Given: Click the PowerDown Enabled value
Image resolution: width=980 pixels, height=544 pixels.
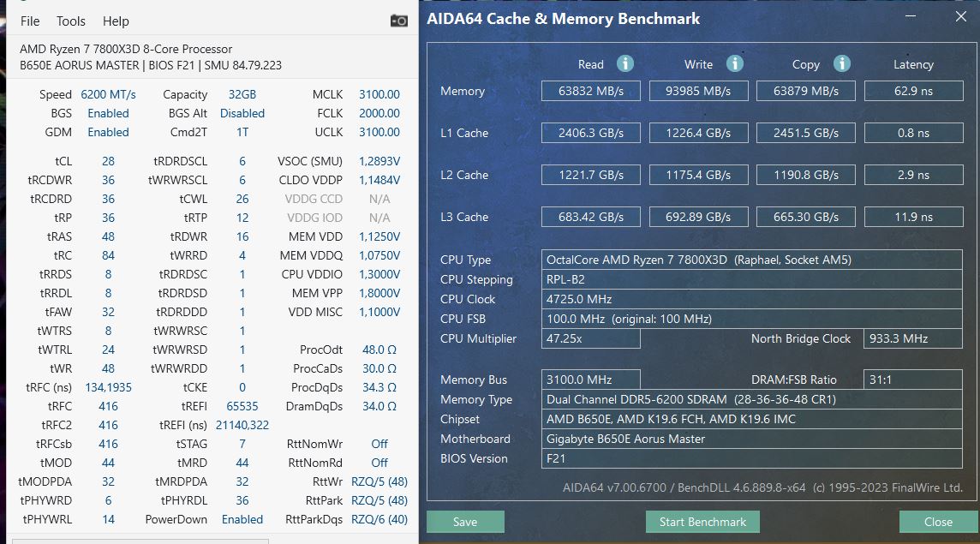Looking at the screenshot, I should pyautogui.click(x=242, y=519).
